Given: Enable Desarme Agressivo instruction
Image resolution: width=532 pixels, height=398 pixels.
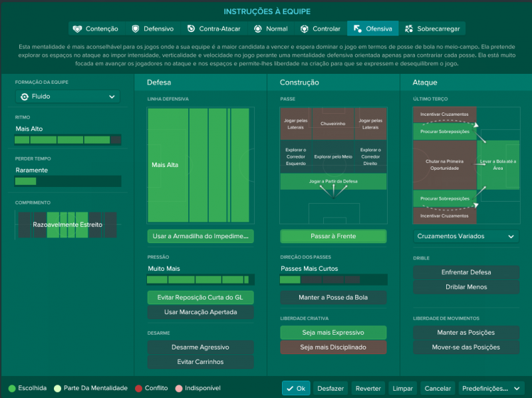Looking at the screenshot, I should coord(200,347).
